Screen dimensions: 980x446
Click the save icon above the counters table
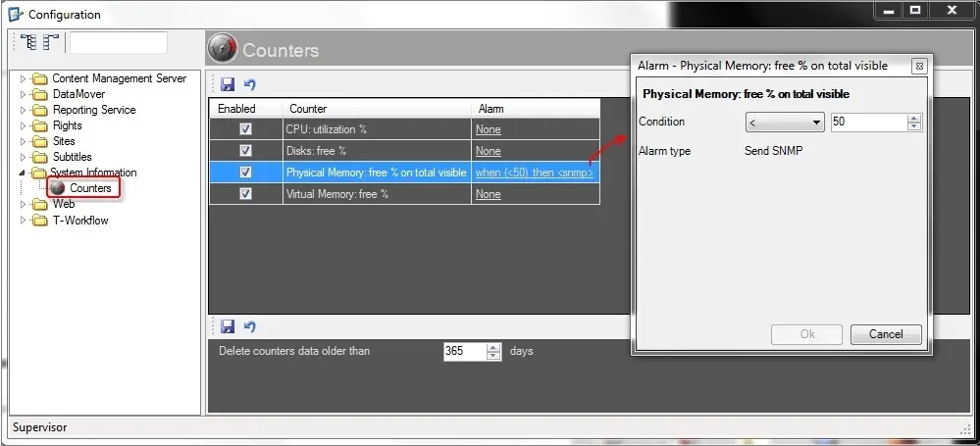pyautogui.click(x=228, y=85)
